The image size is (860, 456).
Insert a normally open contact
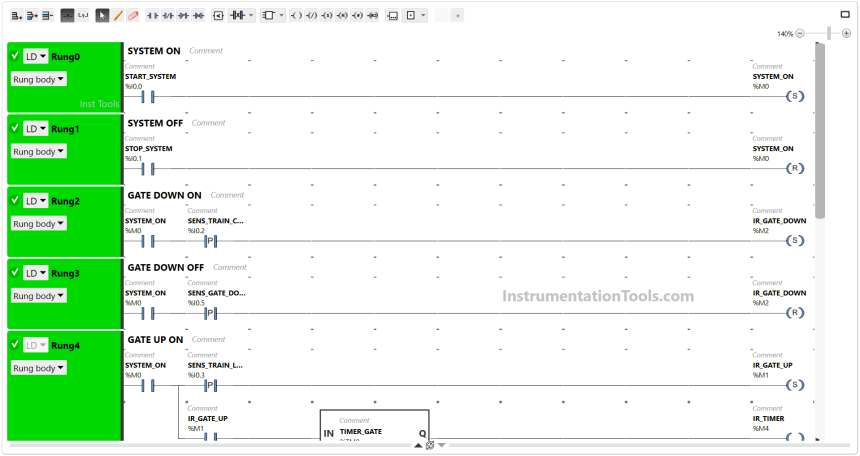(x=152, y=15)
